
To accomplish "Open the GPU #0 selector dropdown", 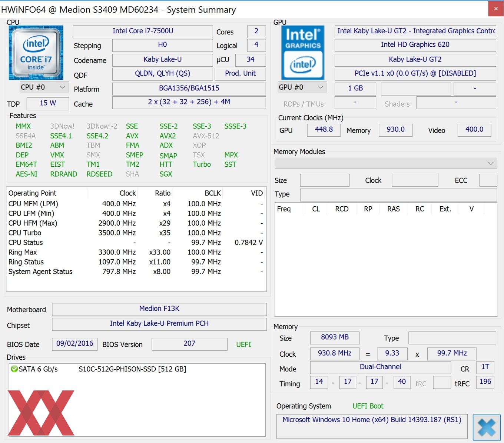I will (302, 87).
